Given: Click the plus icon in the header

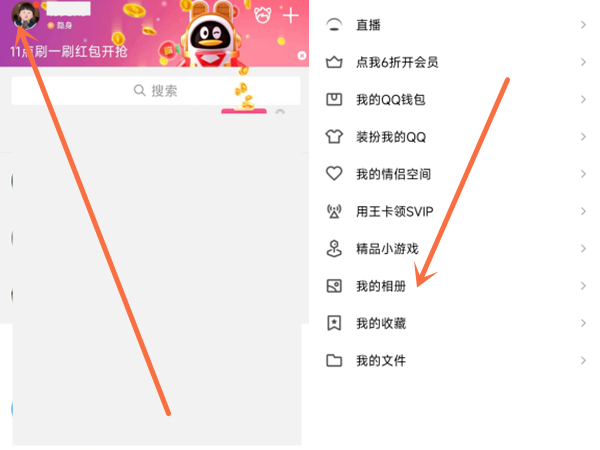Looking at the screenshot, I should pyautogui.click(x=290, y=16).
